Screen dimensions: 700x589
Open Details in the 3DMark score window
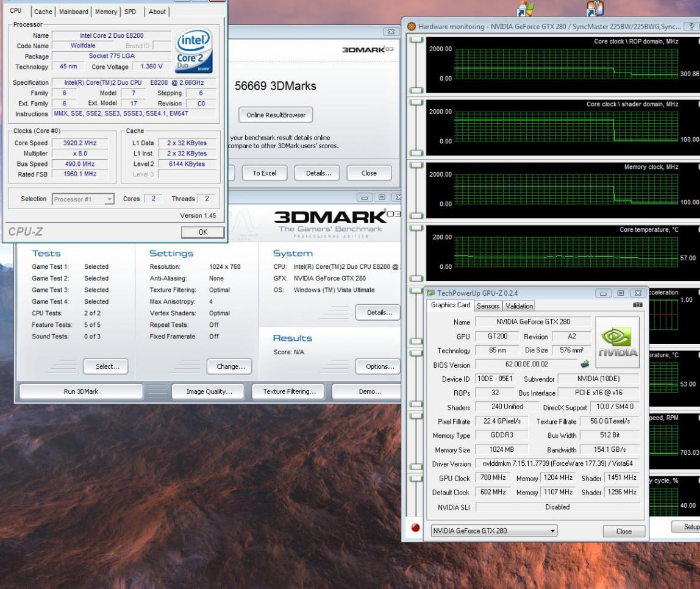[x=318, y=173]
